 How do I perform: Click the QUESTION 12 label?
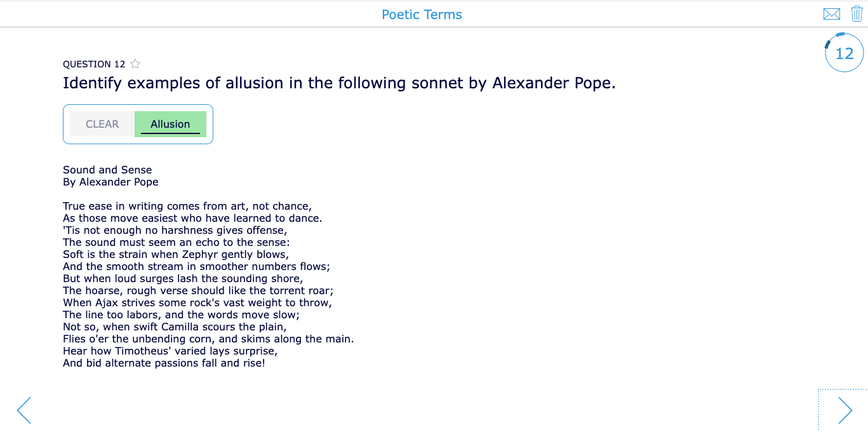click(x=94, y=64)
